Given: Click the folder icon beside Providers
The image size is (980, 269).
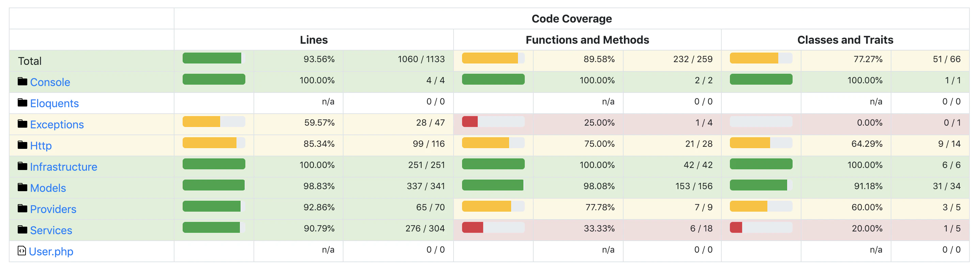Looking at the screenshot, I should [x=22, y=209].
